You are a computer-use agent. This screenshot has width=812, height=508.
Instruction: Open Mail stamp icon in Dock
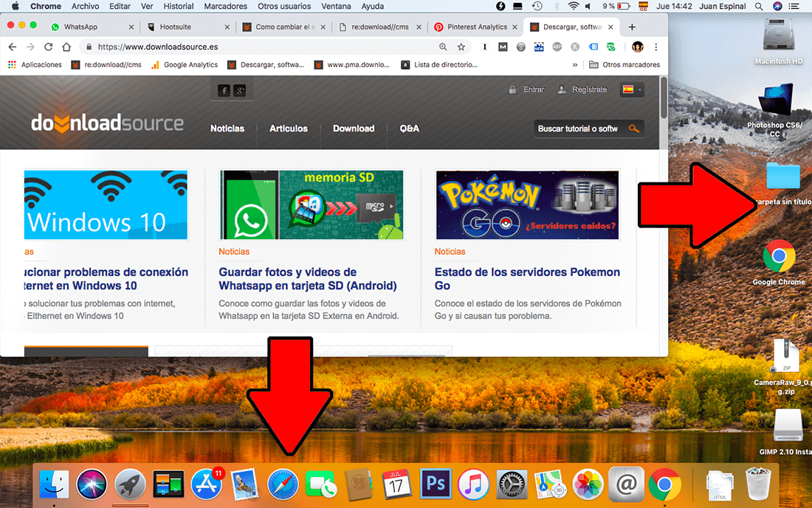click(x=244, y=484)
